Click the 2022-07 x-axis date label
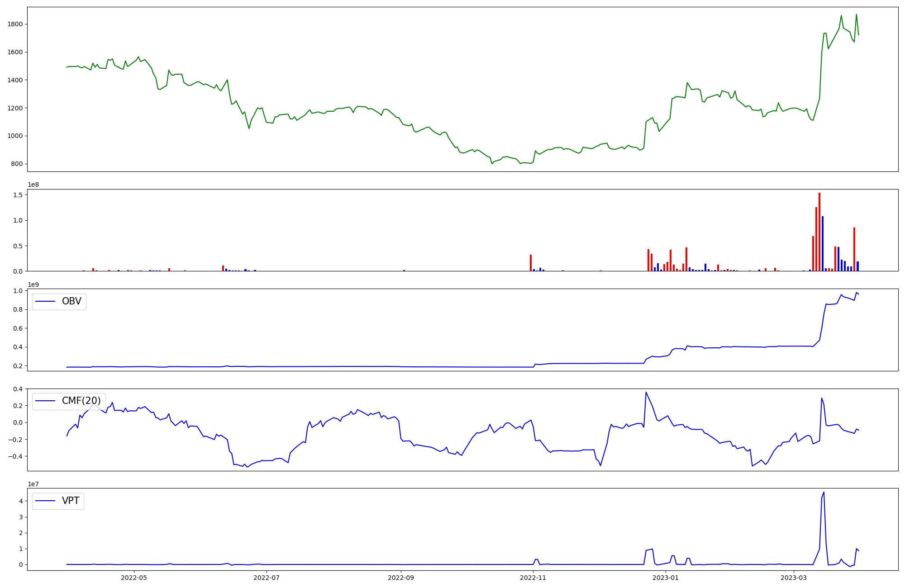Viewport: 905px width, 588px height. pos(267,578)
